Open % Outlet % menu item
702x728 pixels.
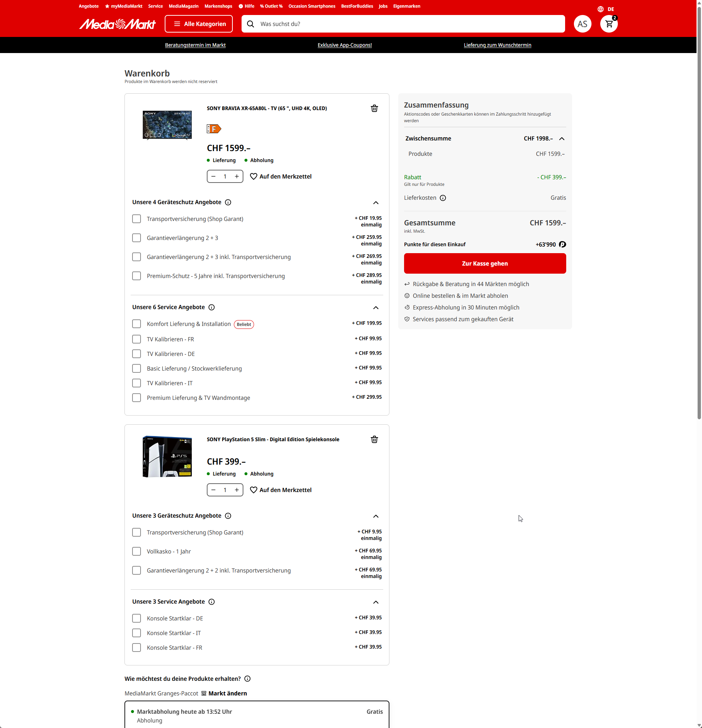pyautogui.click(x=271, y=6)
